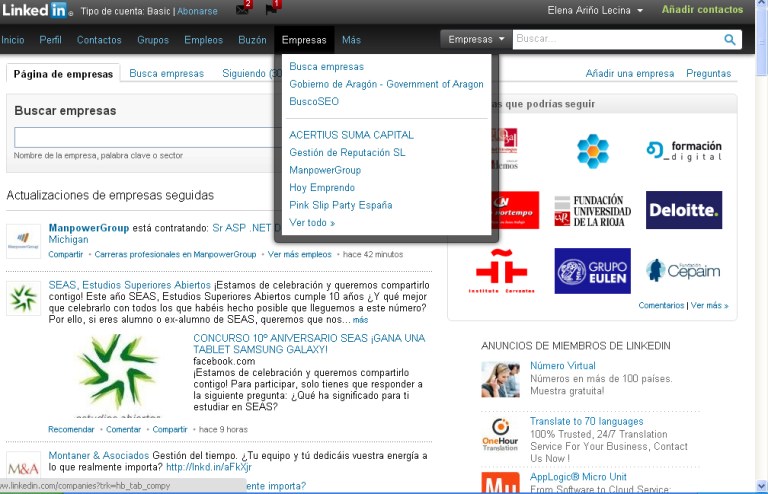The height and width of the screenshot is (494, 768).
Task: Open the Grupos menu
Action: (x=153, y=40)
